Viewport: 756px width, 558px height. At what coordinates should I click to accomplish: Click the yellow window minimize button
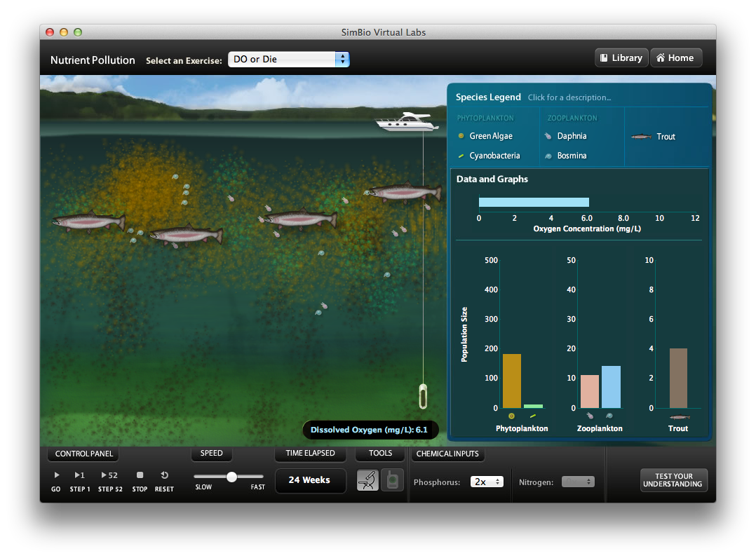point(64,32)
